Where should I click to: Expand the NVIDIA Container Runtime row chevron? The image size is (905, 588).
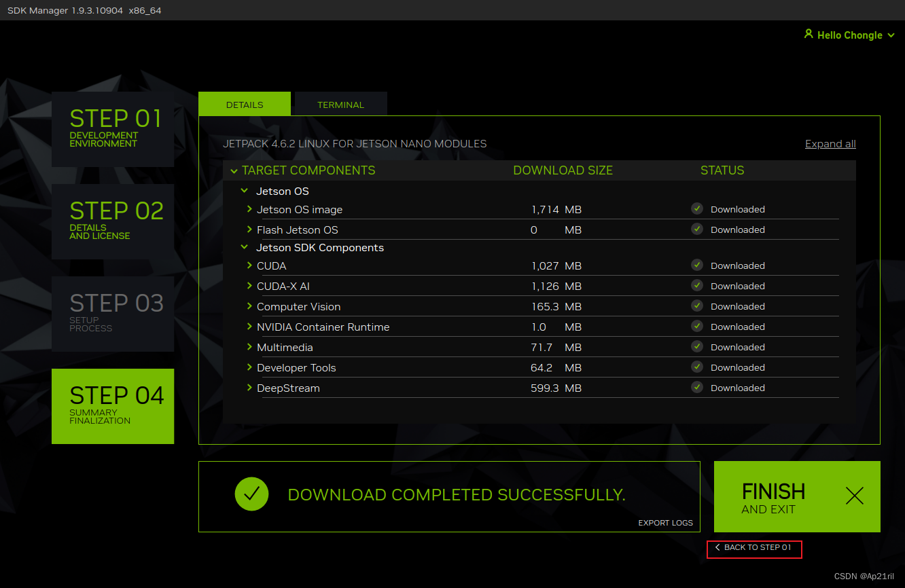click(x=249, y=327)
